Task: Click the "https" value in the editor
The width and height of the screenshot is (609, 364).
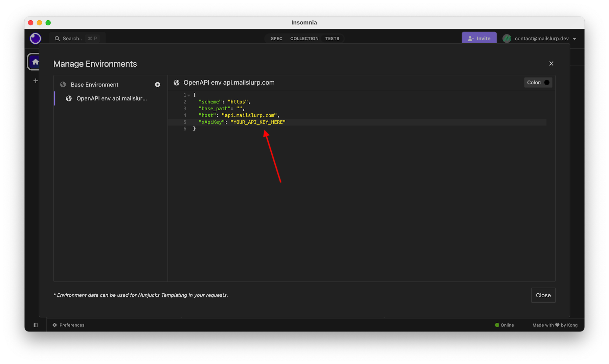Action: (x=238, y=102)
